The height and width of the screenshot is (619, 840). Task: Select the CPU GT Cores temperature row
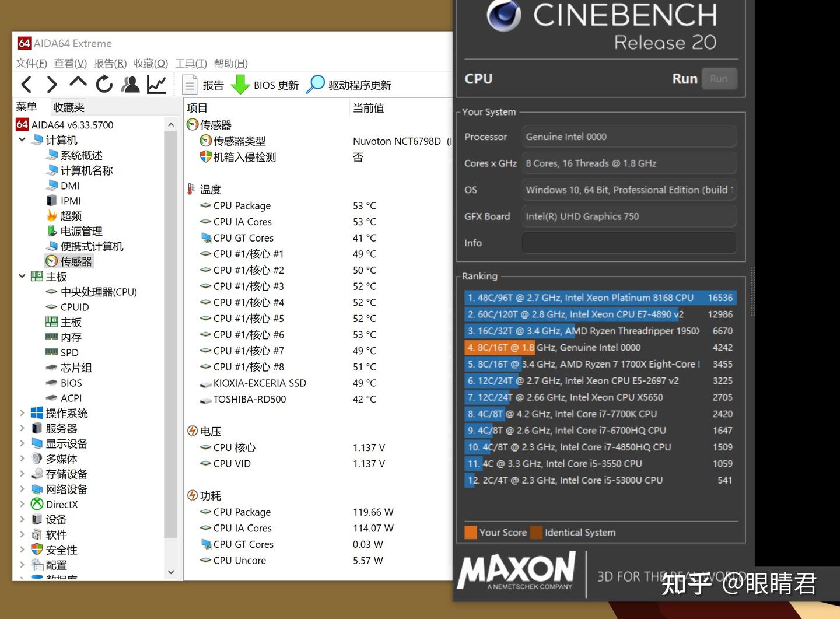coord(237,238)
